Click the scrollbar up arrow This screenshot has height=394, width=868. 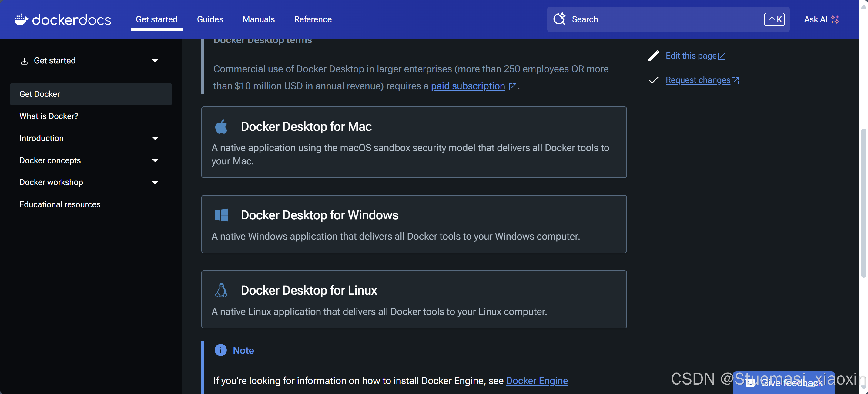pyautogui.click(x=863, y=7)
